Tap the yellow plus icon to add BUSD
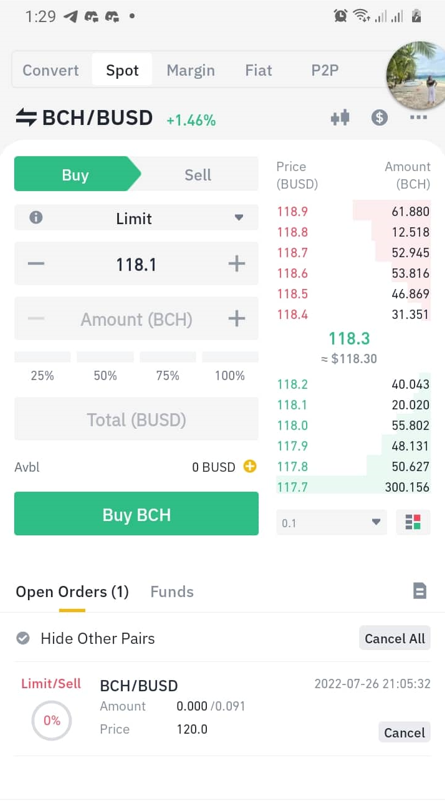This screenshot has width=445, height=803. pyautogui.click(x=249, y=467)
